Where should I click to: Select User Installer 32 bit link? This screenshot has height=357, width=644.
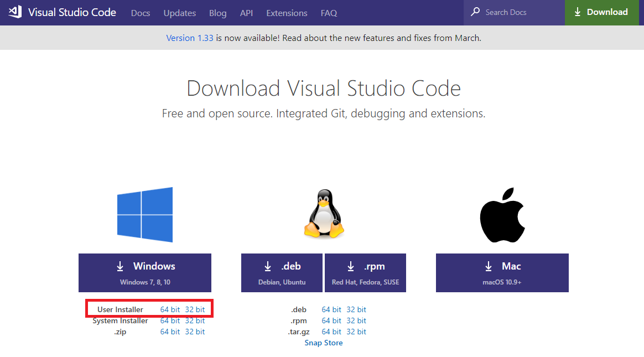195,309
